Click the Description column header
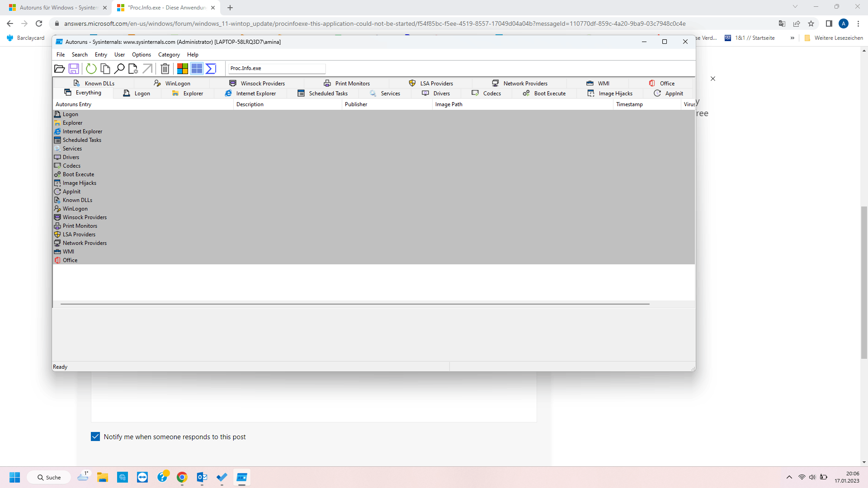 [x=288, y=104]
